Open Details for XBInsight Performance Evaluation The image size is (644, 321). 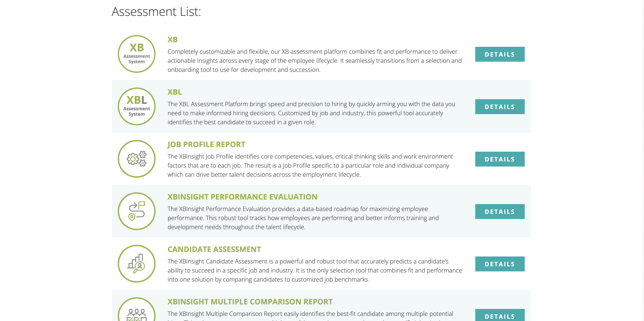[x=499, y=211]
